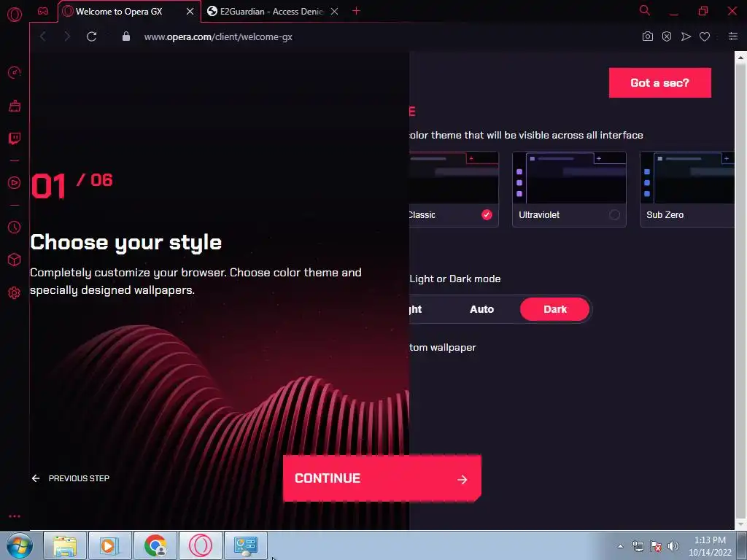Screen dimensions: 747x560
Task: Open the clock showing 1:13 PM
Action: pos(710,546)
